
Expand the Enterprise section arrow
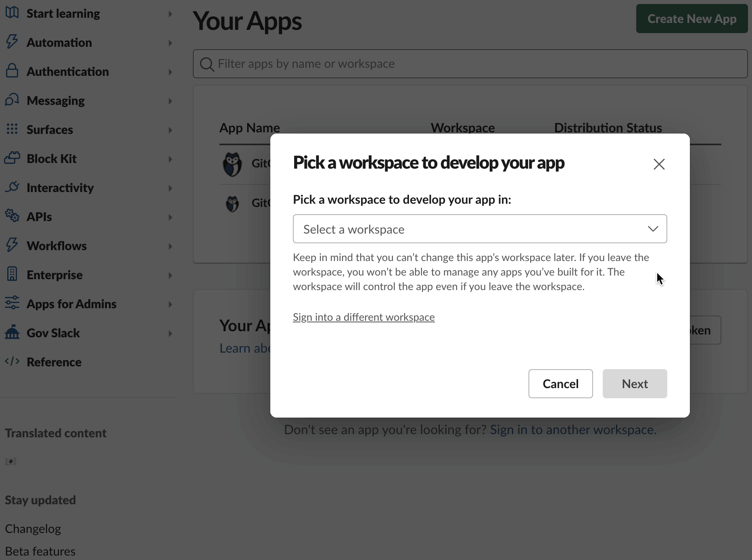(170, 276)
